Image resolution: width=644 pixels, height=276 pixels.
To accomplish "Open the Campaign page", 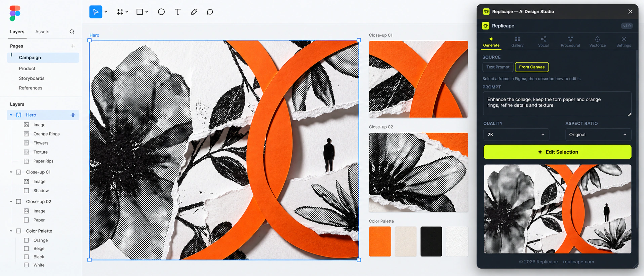I will (43, 57).
